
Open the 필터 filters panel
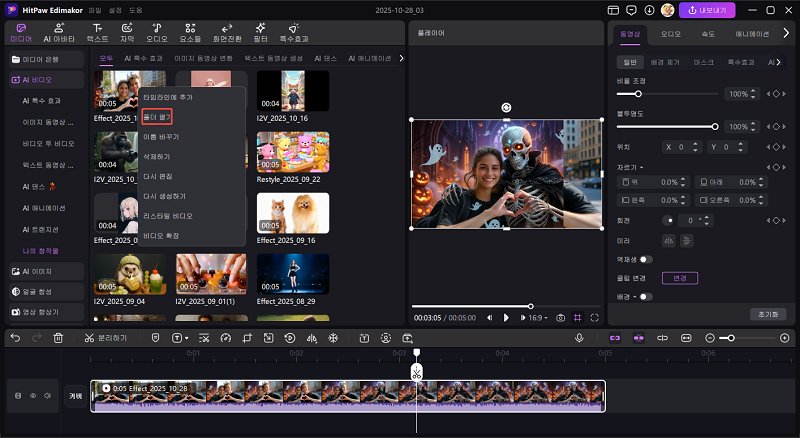(x=260, y=32)
